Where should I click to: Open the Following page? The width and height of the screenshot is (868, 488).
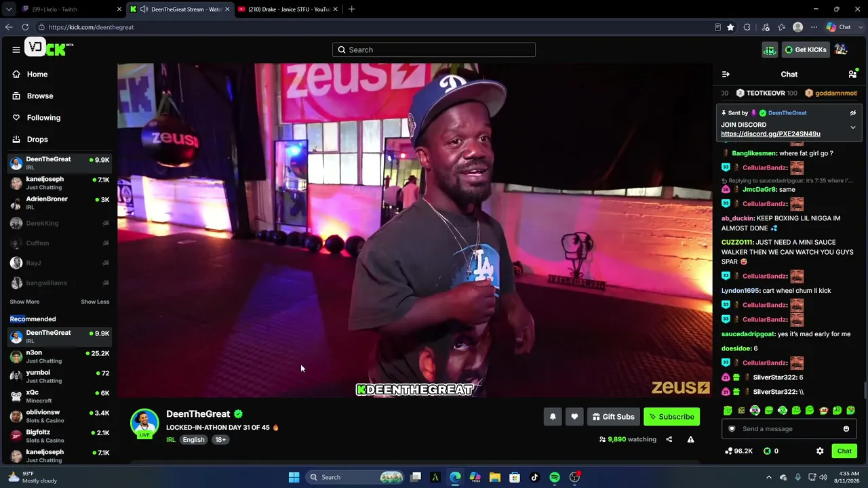click(43, 117)
